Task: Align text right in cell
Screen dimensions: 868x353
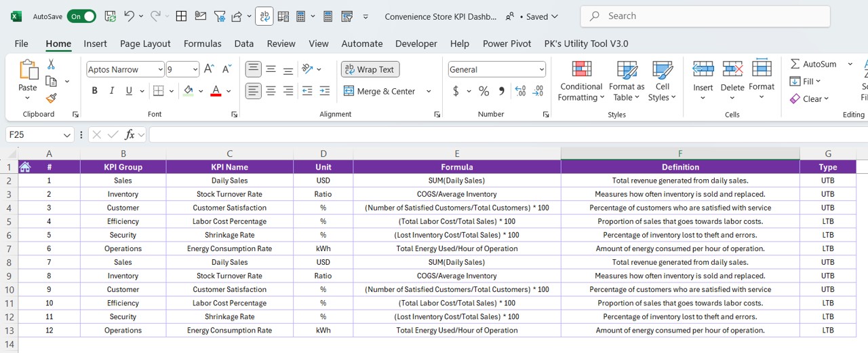Action: pyautogui.click(x=288, y=91)
